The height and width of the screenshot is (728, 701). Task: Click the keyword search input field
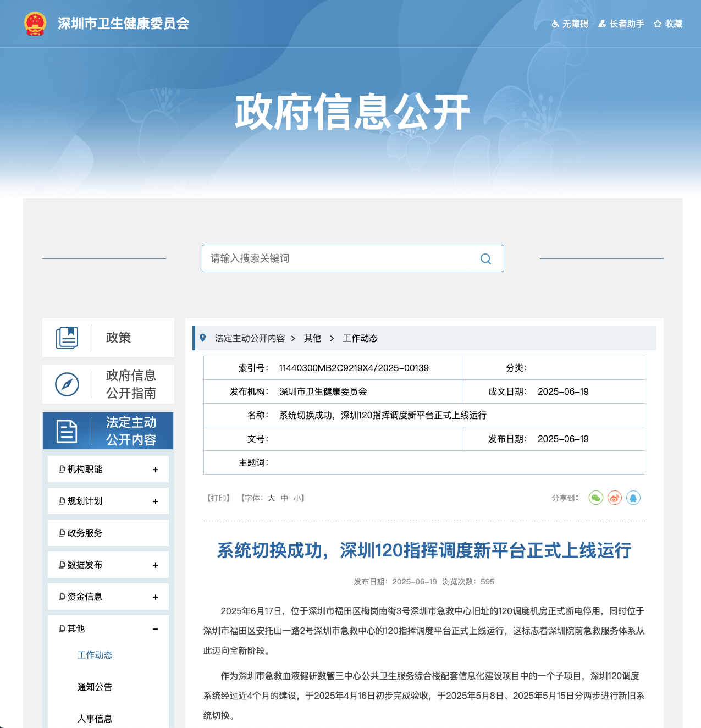338,258
